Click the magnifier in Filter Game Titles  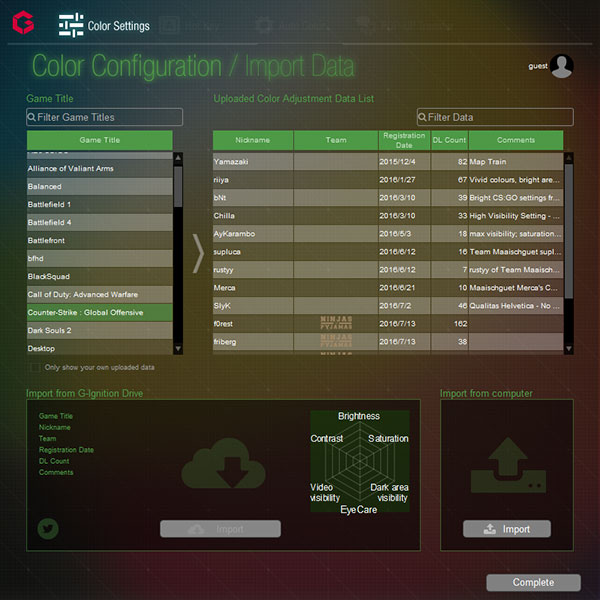point(32,117)
